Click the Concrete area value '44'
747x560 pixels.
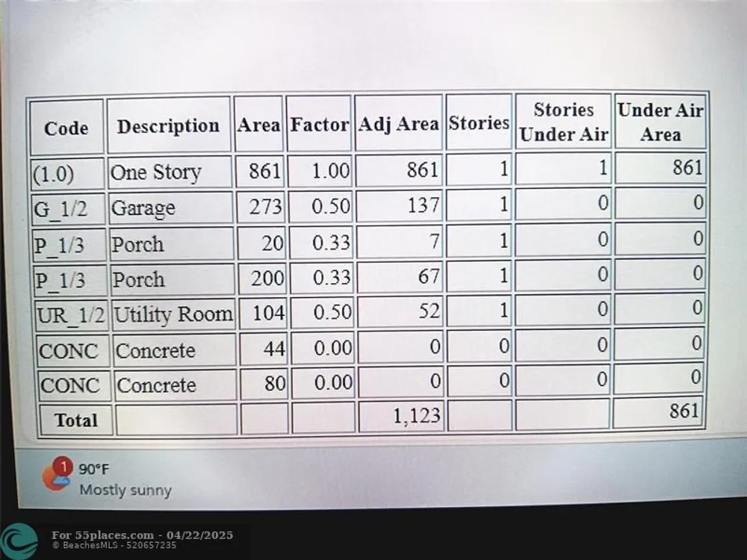(x=264, y=348)
